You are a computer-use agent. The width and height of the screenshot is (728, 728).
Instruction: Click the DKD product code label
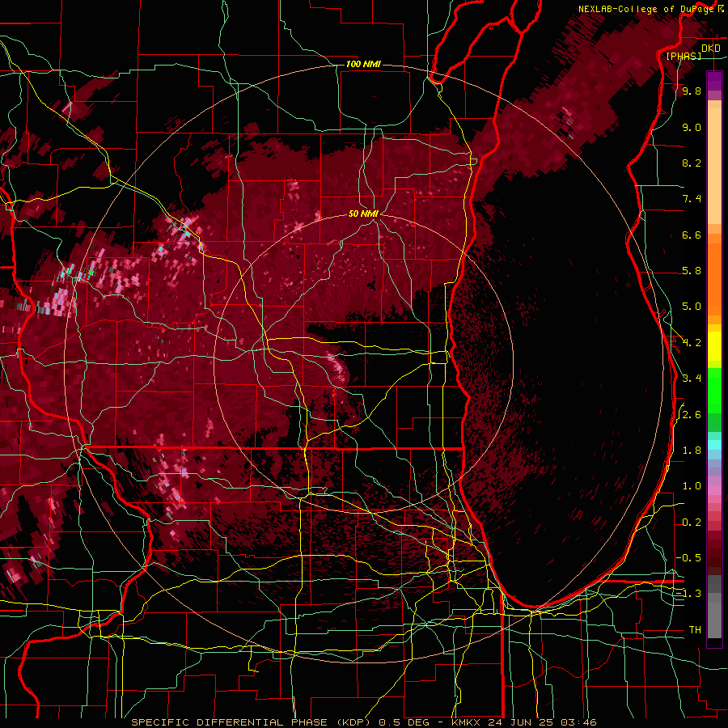pyautogui.click(x=710, y=49)
